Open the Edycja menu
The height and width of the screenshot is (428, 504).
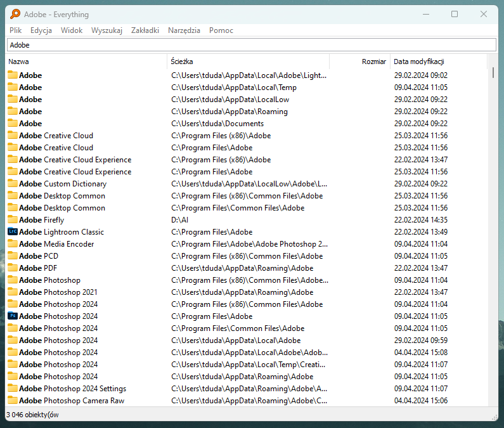(x=41, y=30)
